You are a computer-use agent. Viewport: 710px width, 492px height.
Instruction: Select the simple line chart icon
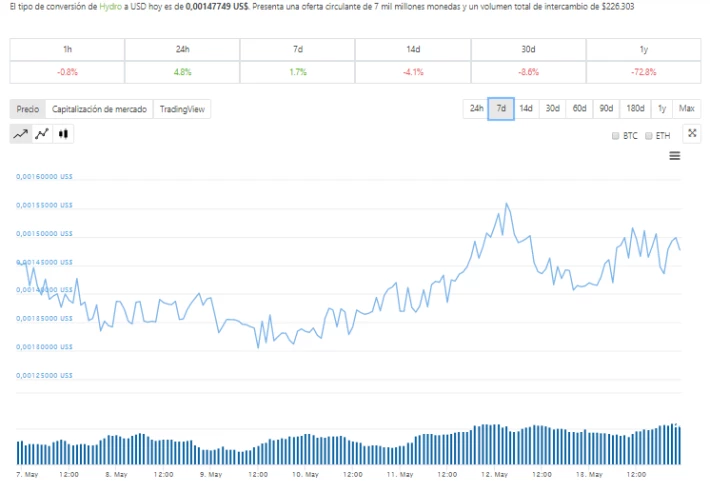pos(21,134)
